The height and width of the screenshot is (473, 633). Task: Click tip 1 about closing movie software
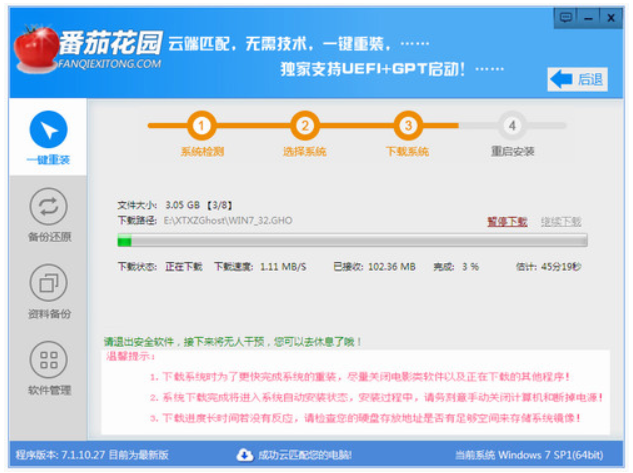tap(359, 377)
